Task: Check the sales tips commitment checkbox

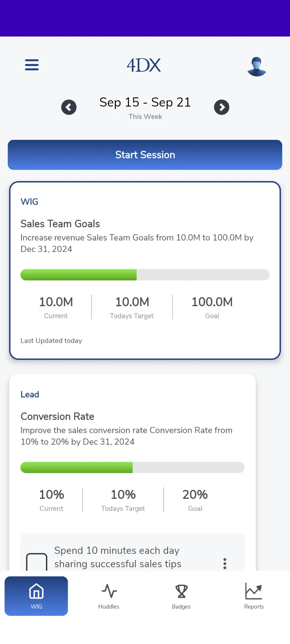Action: click(x=37, y=562)
